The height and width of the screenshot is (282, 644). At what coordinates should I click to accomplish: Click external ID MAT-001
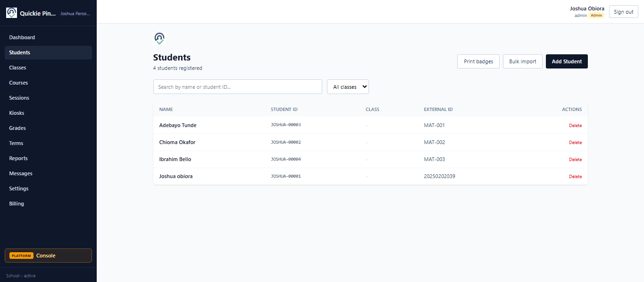[x=435, y=125]
